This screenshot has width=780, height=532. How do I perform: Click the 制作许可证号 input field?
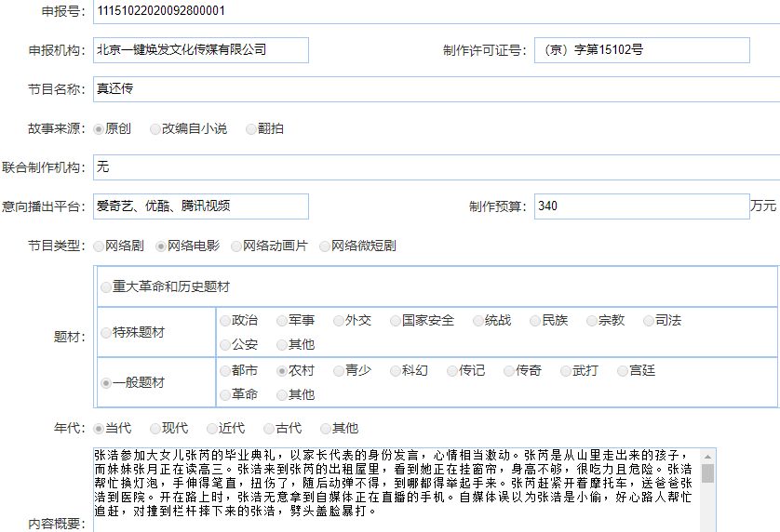[641, 50]
